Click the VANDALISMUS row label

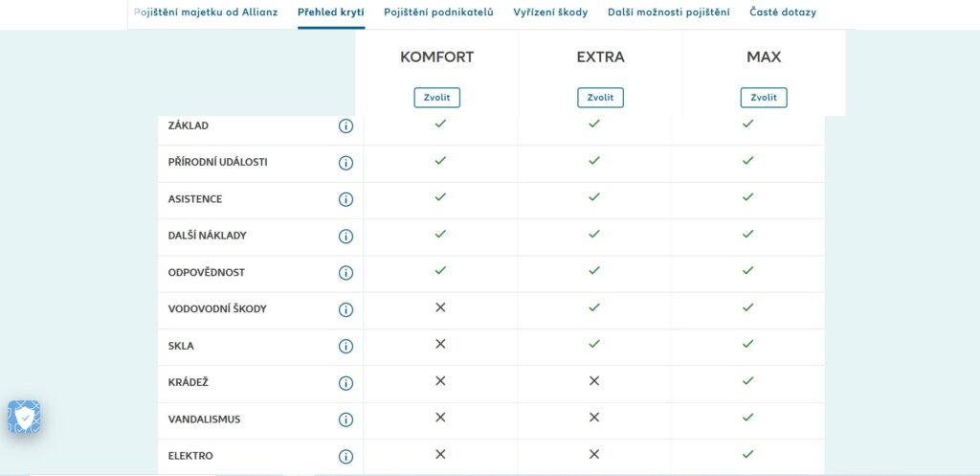(x=204, y=419)
